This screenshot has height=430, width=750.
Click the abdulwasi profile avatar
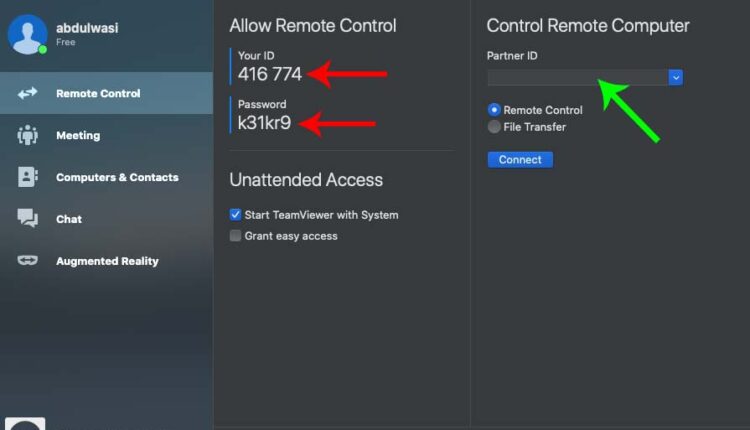[27, 34]
